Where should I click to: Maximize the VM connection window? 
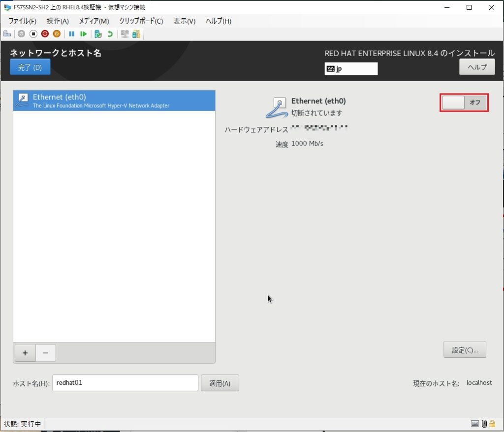coord(469,7)
